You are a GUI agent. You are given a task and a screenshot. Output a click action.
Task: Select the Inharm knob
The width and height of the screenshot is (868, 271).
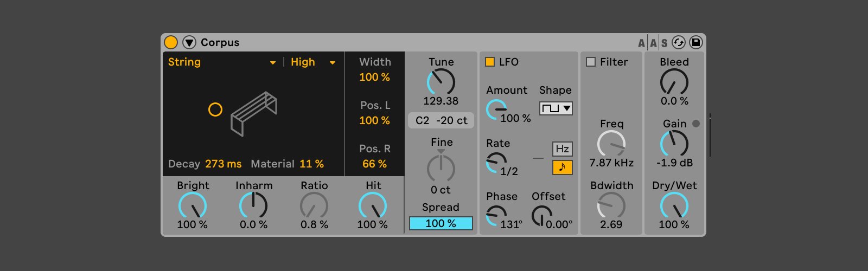point(253,207)
